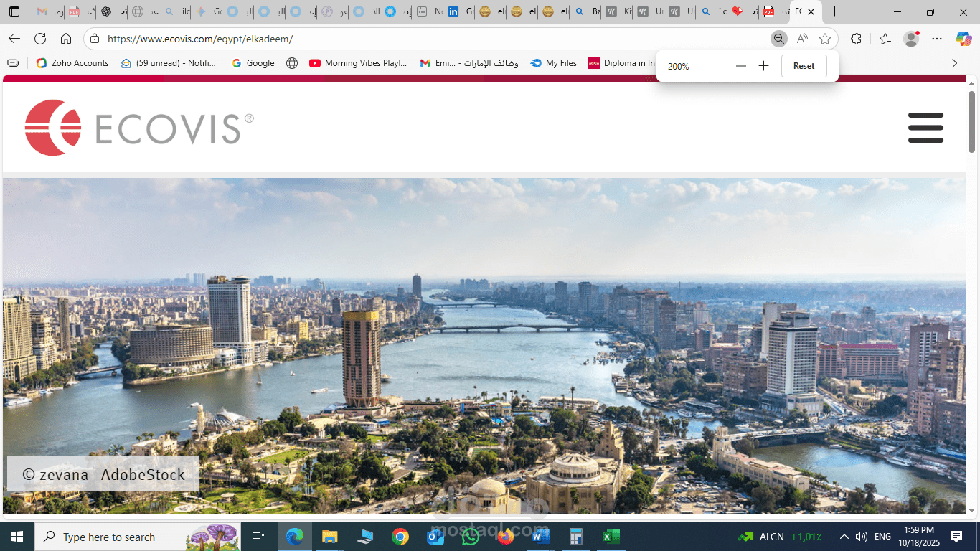Open the Emi... وظائف الإمارات bookmark

(x=469, y=63)
